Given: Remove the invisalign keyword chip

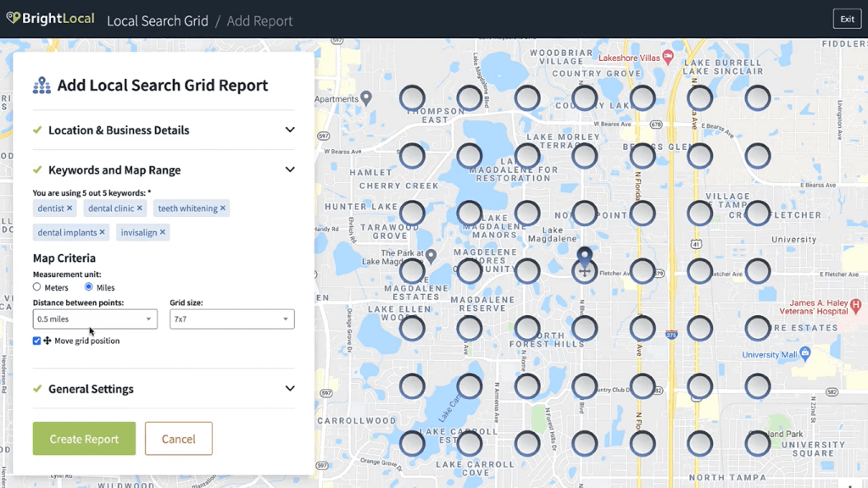Looking at the screenshot, I should point(164,232).
